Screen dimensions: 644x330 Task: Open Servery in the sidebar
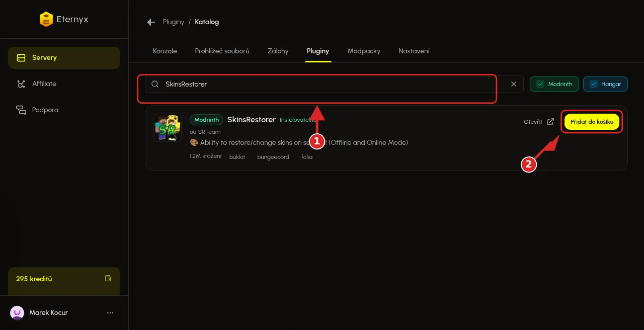point(64,58)
